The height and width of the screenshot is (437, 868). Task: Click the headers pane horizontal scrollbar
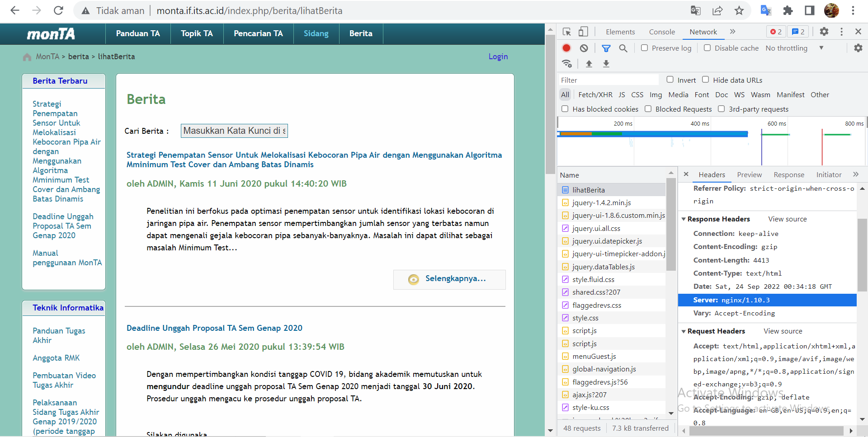(766, 431)
